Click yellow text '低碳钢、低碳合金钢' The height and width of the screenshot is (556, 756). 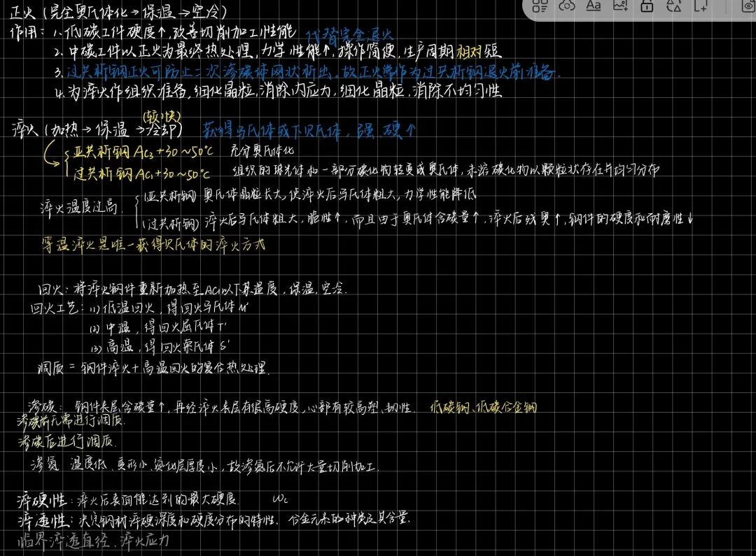(484, 407)
